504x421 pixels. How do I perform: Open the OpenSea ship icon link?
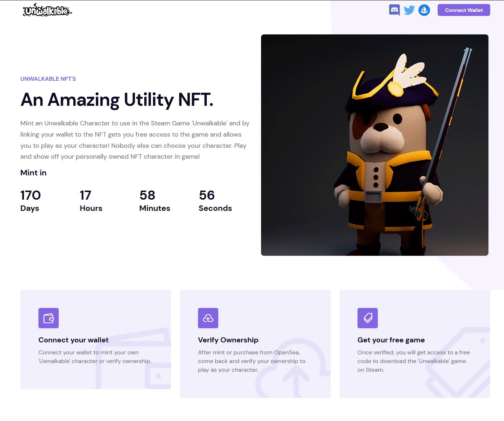(x=424, y=10)
